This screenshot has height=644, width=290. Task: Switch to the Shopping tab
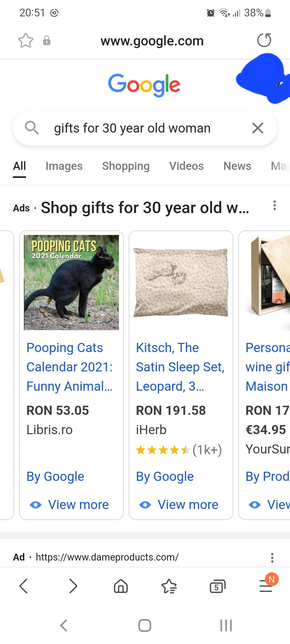click(x=126, y=166)
